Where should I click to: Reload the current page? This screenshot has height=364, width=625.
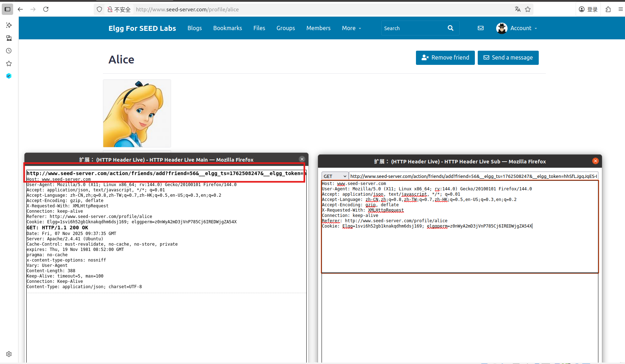46,9
